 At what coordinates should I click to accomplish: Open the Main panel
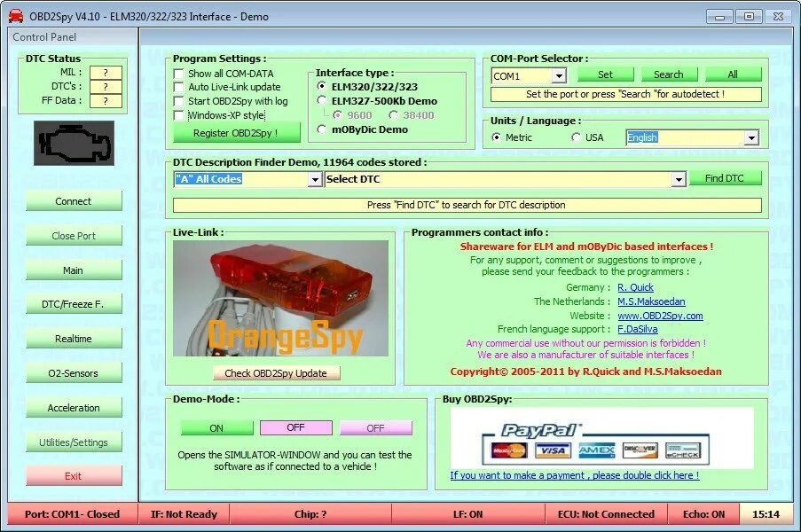(x=75, y=270)
